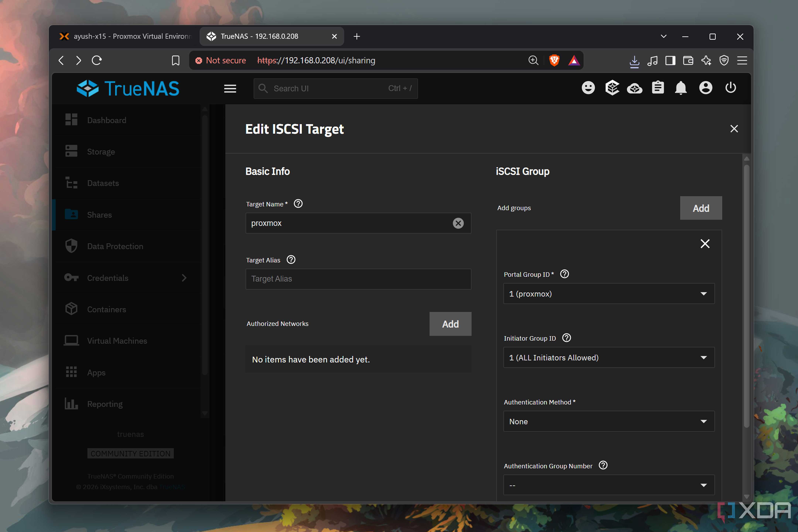The width and height of the screenshot is (798, 532).
Task: Open the Initiator Group ID dropdown
Action: pos(609,357)
